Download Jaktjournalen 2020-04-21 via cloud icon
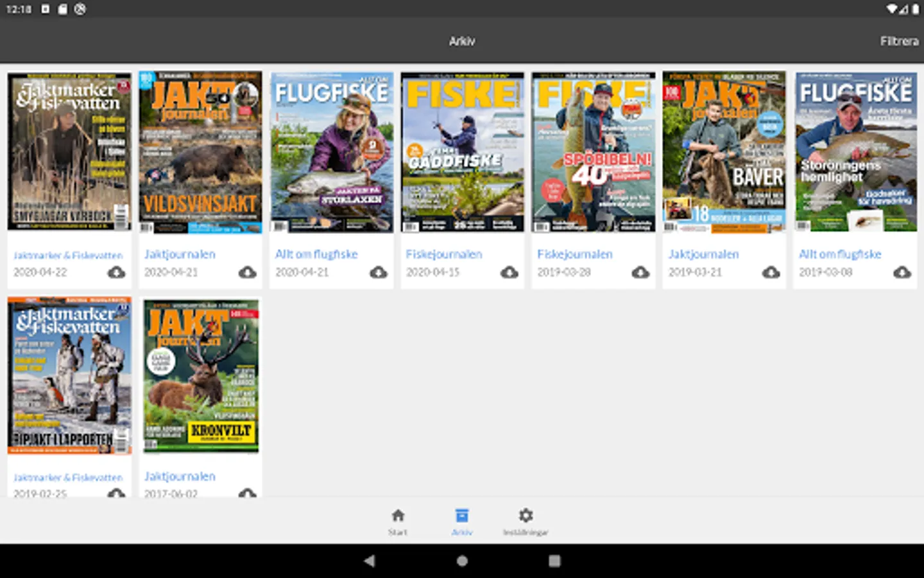This screenshot has width=924, height=578. tap(247, 272)
